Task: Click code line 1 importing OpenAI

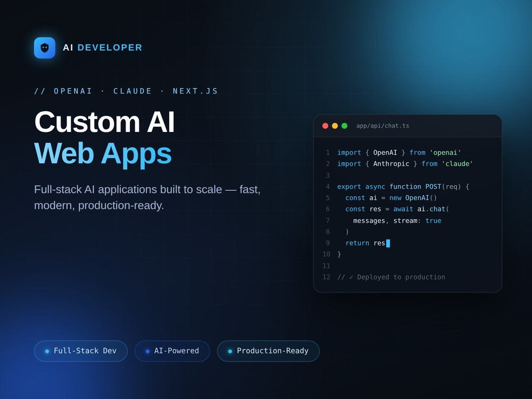Action: [x=399, y=153]
